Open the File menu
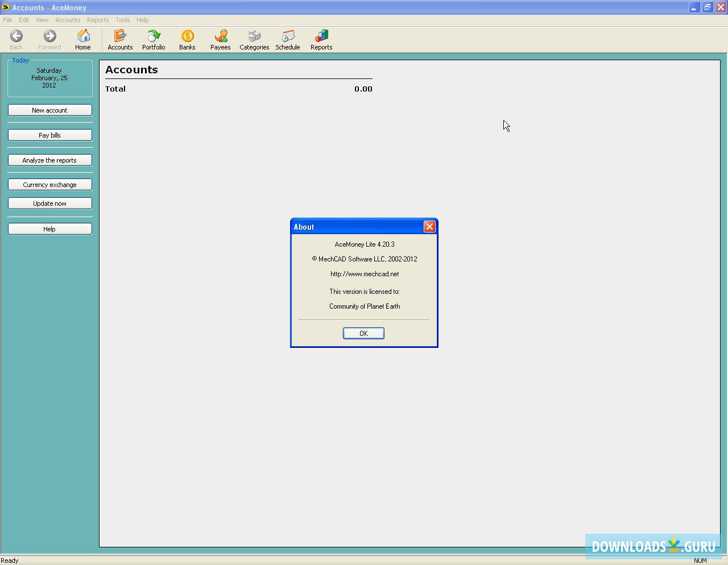Image resolution: width=728 pixels, height=565 pixels. (x=7, y=20)
